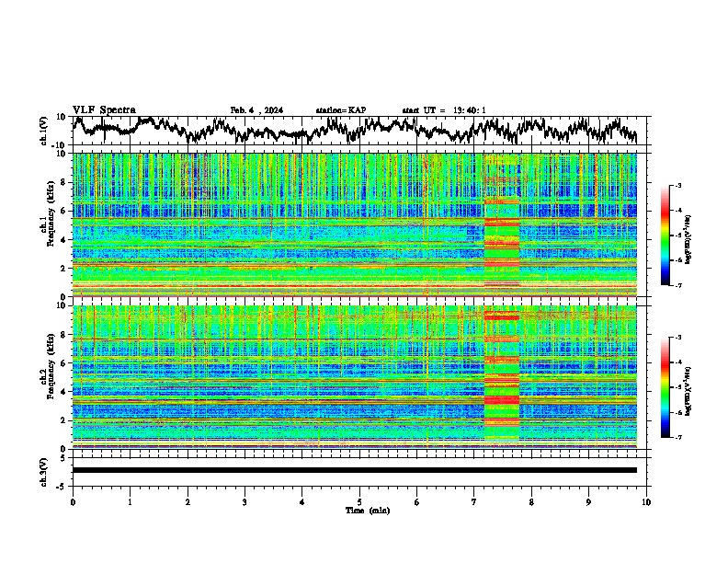The height and width of the screenshot is (563, 728).
Task: Click the "8" kHz tick on ch.2 frequency axis
Action: point(64,335)
